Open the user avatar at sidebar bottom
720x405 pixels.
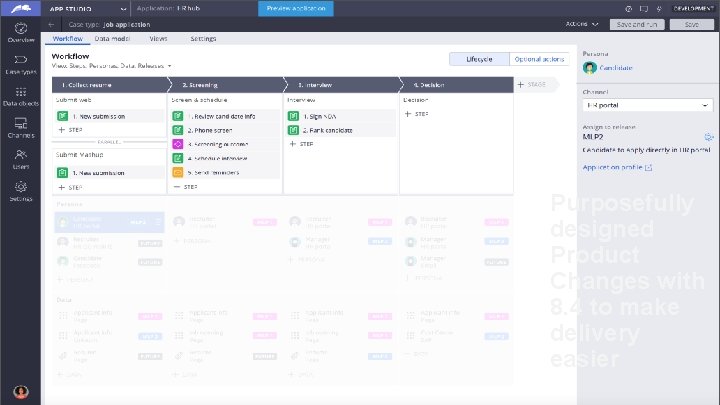(x=21, y=392)
